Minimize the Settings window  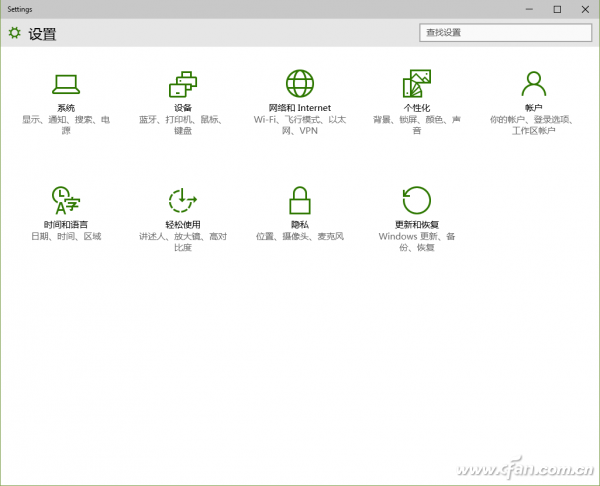[529, 9]
